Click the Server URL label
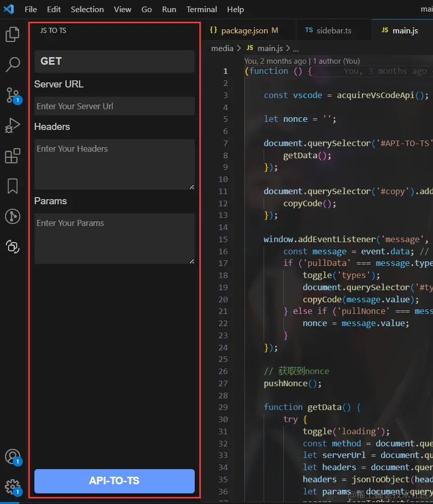 point(59,84)
